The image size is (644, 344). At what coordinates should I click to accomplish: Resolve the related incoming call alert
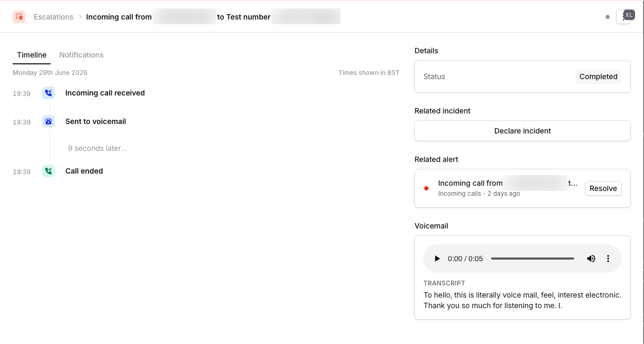603,188
